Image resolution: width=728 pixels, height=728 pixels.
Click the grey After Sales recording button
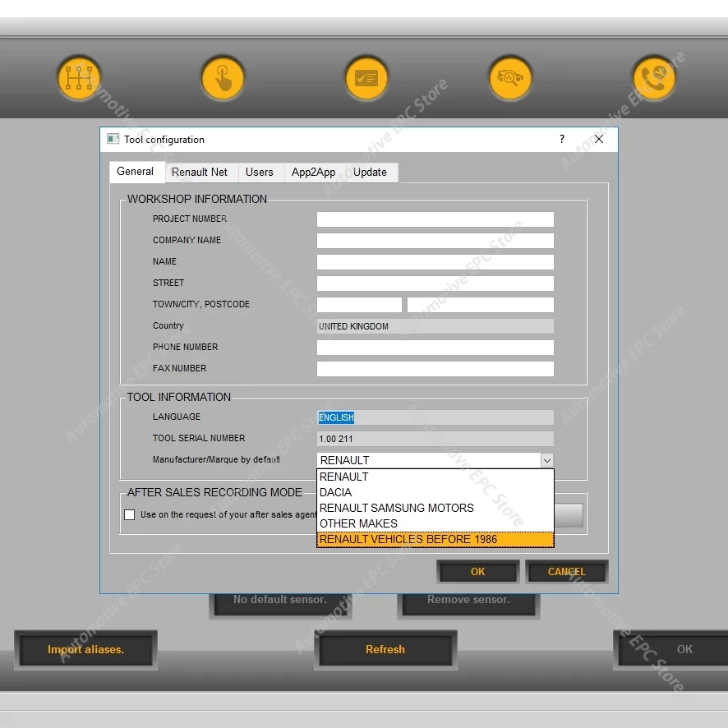(x=569, y=515)
